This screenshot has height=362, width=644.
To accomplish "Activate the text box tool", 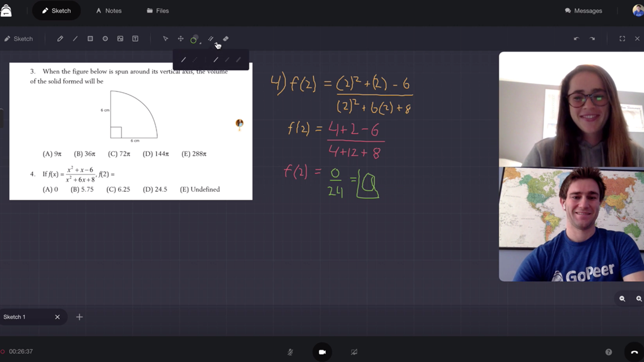I will click(x=135, y=39).
